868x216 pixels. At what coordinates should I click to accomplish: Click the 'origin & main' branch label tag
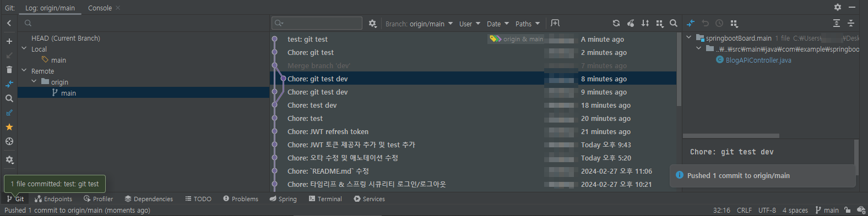(517, 39)
